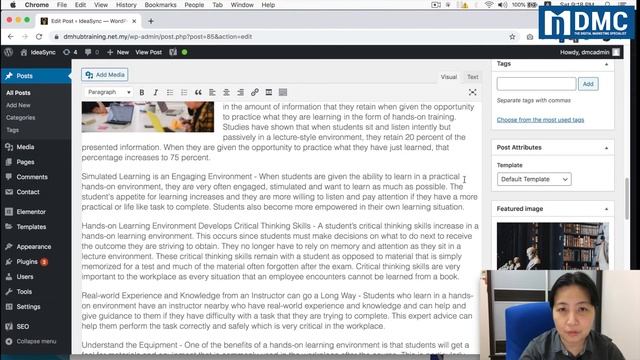Image resolution: width=640 pixels, height=360 pixels.
Task: Open a new browser tab
Action: point(151,21)
